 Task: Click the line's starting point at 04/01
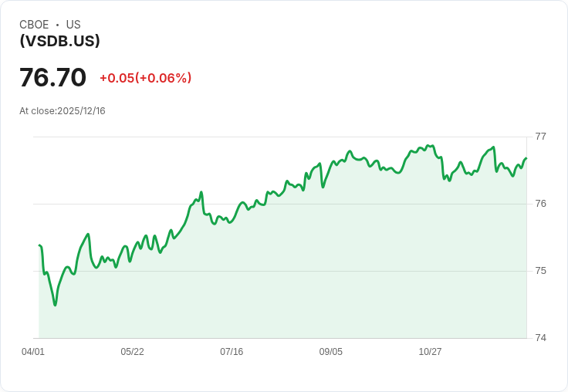pyautogui.click(x=39, y=245)
